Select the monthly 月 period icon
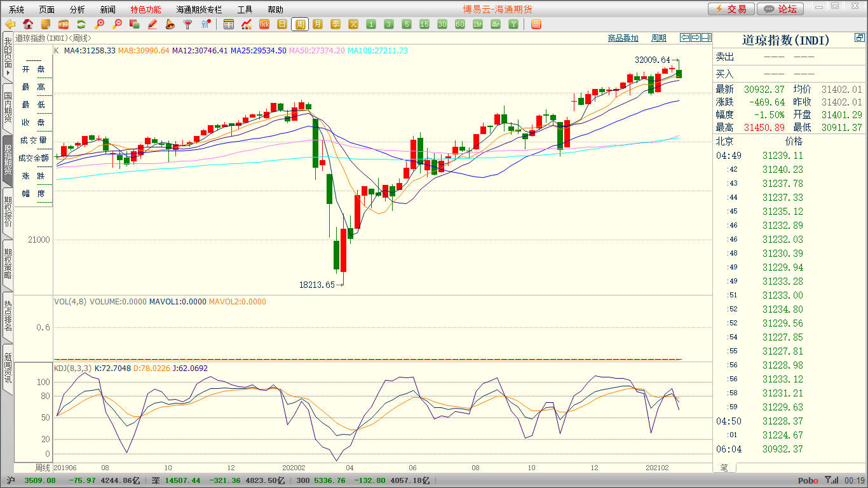 coord(318,24)
